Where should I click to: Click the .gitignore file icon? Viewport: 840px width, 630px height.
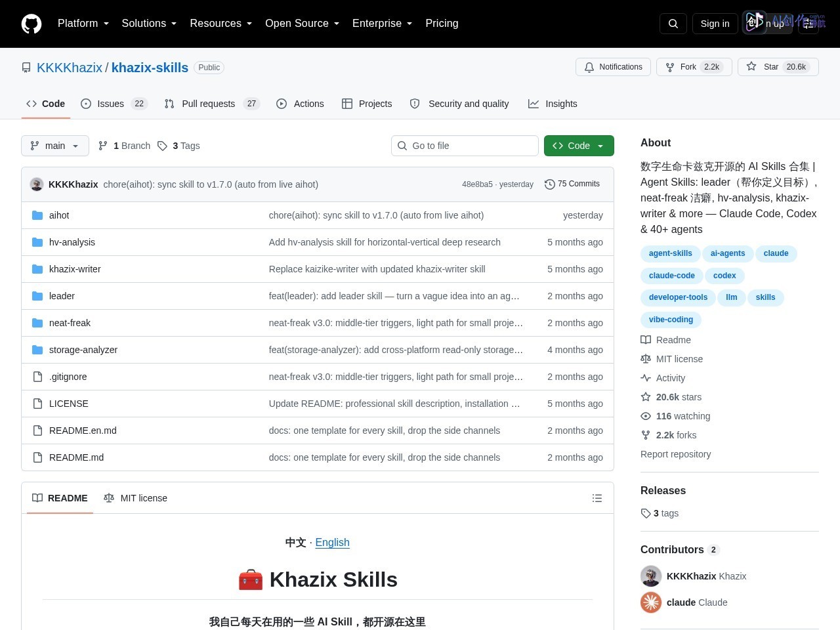pyautogui.click(x=37, y=377)
